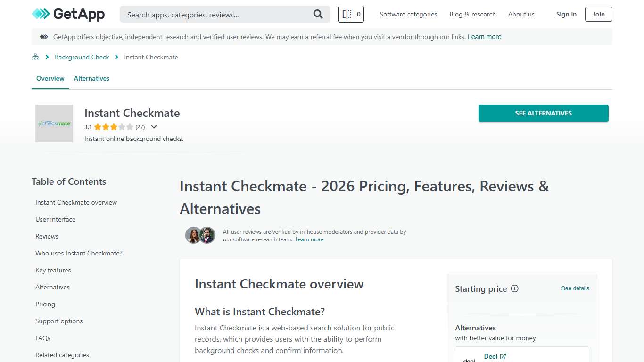Switch to the Alternatives tab
Image resolution: width=644 pixels, height=362 pixels.
[x=91, y=78]
